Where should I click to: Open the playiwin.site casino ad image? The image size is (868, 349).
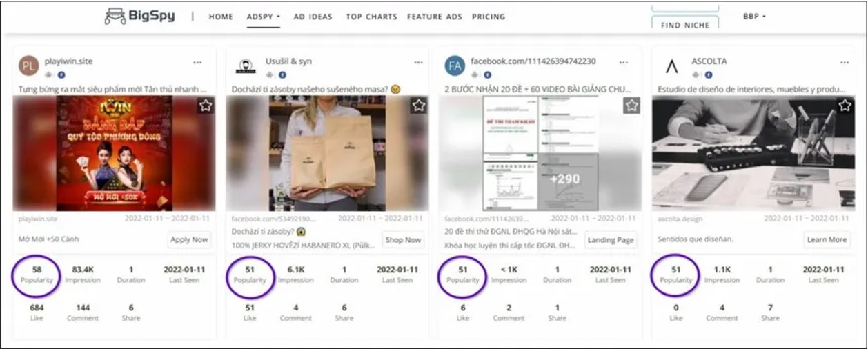115,153
